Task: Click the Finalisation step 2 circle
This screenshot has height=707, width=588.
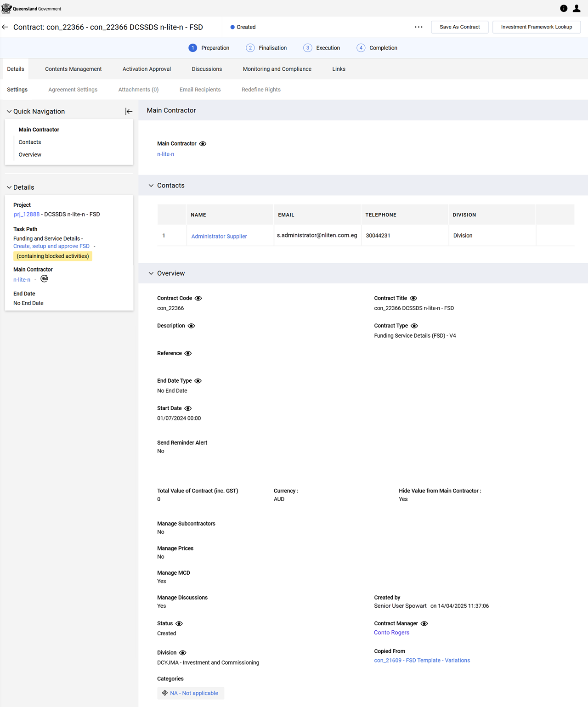Action: click(250, 48)
